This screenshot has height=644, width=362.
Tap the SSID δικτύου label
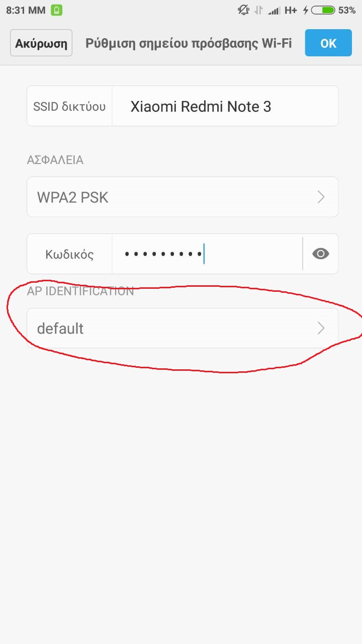(69, 106)
